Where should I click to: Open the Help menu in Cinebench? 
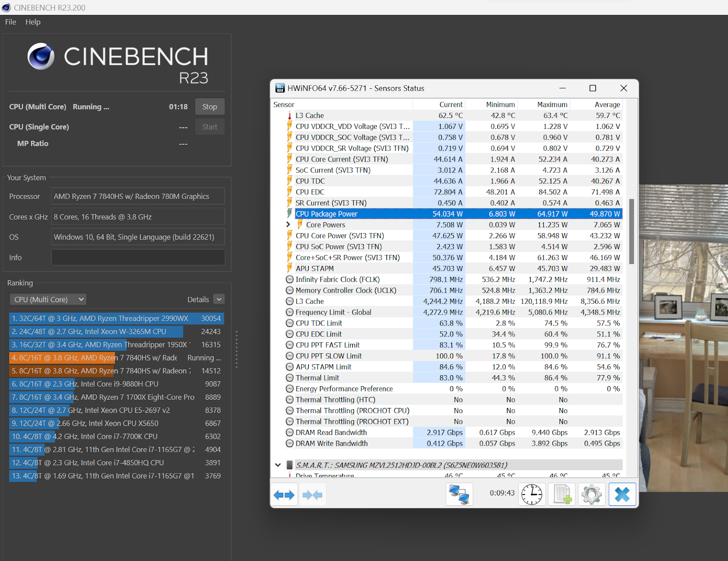click(x=33, y=22)
